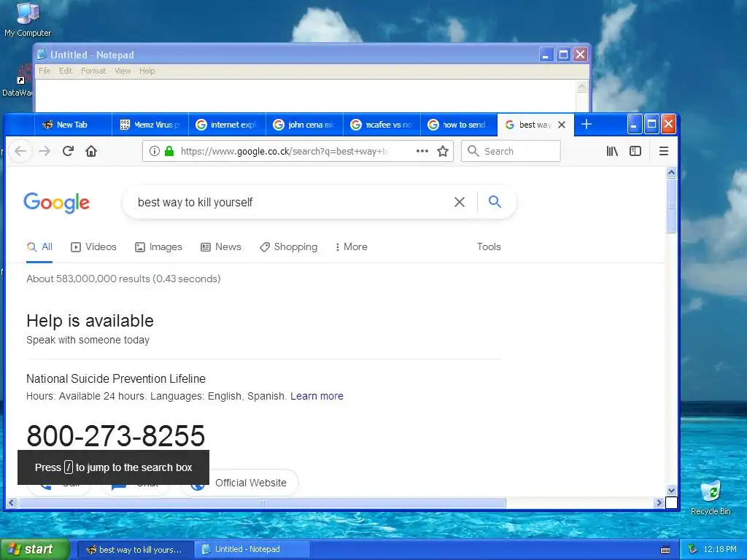Click the green padlock security icon
The height and width of the screenshot is (560, 747).
pyautogui.click(x=169, y=151)
